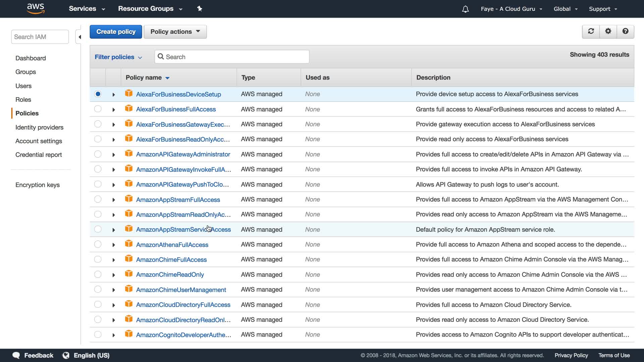Click the refresh policies icon
Screen dimensions: 644x362
click(591, 31)
